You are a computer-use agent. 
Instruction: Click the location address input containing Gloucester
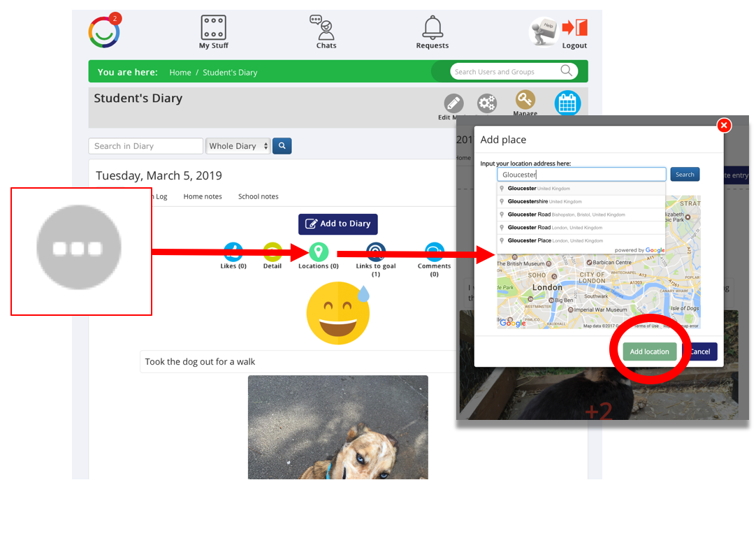point(581,175)
